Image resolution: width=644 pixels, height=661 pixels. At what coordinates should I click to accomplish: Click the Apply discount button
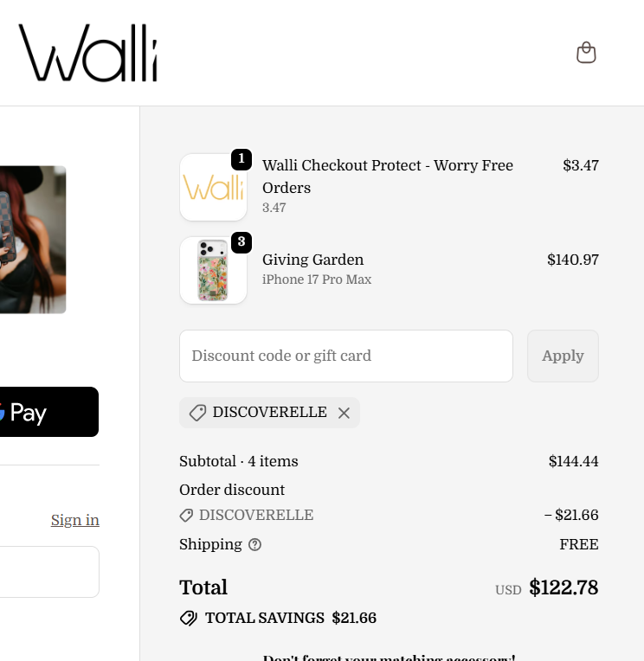coord(563,356)
